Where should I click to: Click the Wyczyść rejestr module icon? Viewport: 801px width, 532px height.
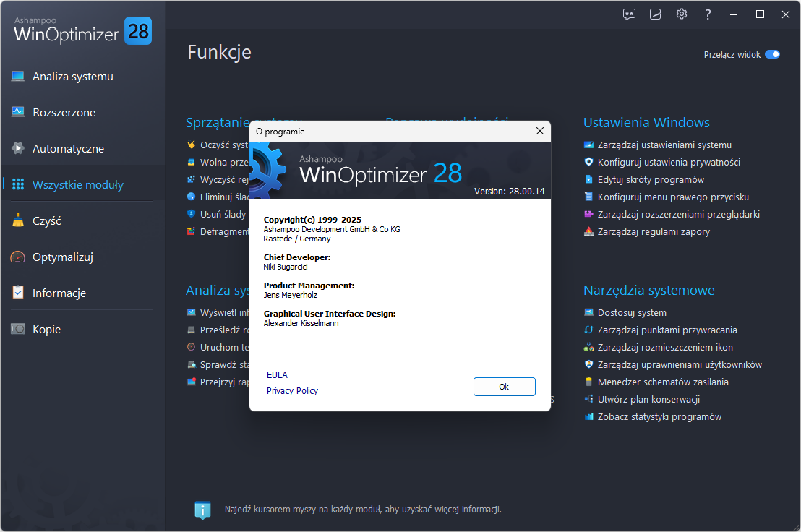click(191, 180)
